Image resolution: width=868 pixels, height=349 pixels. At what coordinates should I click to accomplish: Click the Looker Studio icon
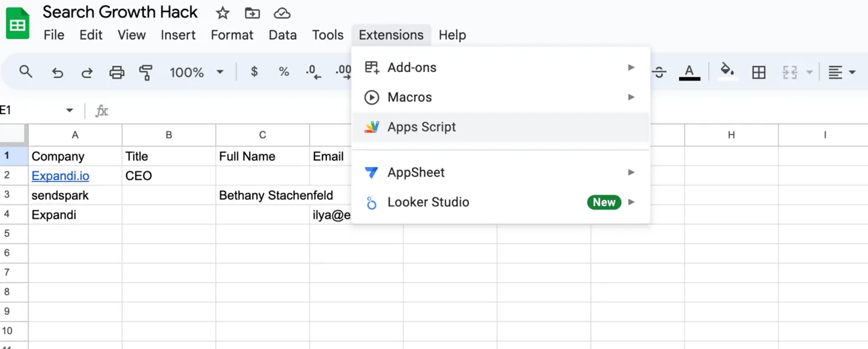pos(372,202)
